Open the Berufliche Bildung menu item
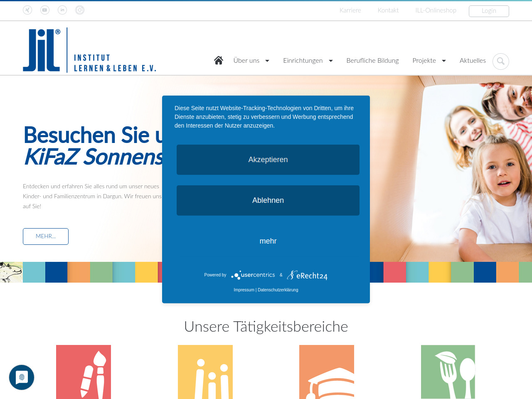 point(372,61)
